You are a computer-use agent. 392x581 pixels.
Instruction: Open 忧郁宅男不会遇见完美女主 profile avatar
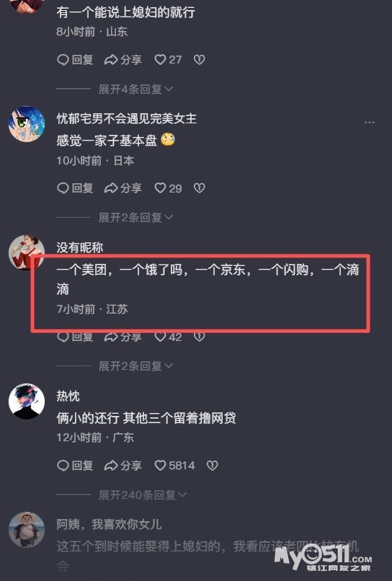[x=27, y=124]
